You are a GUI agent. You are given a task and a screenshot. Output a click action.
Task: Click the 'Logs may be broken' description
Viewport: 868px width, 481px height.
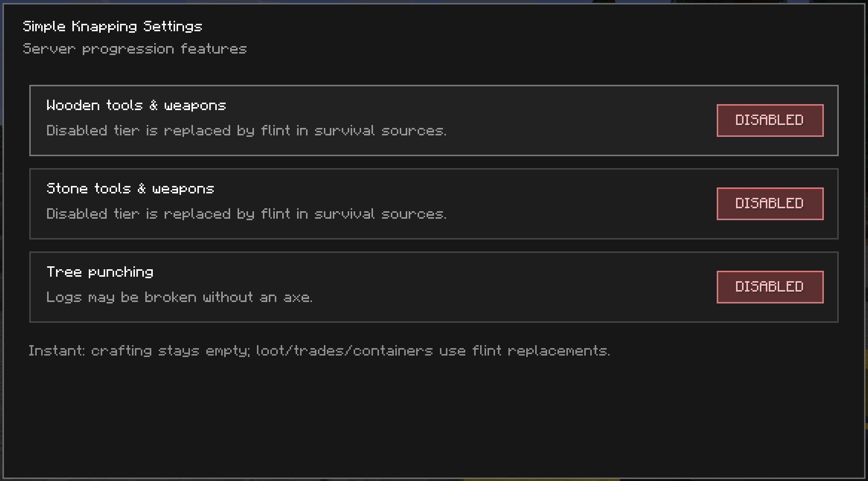pos(180,298)
